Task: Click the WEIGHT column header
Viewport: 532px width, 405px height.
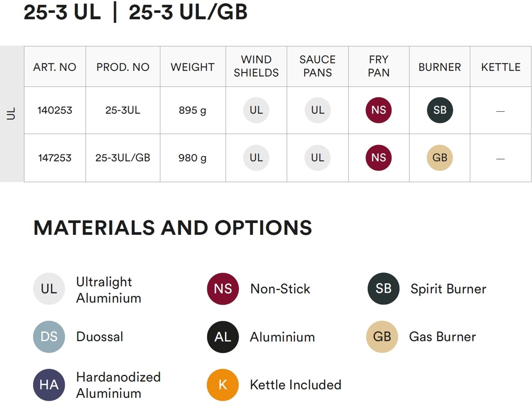Action: click(x=192, y=67)
